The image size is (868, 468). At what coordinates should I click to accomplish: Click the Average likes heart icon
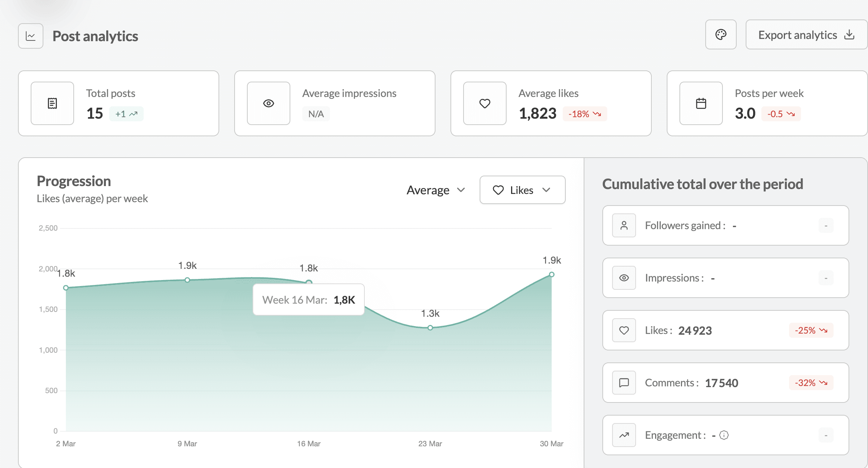(485, 103)
